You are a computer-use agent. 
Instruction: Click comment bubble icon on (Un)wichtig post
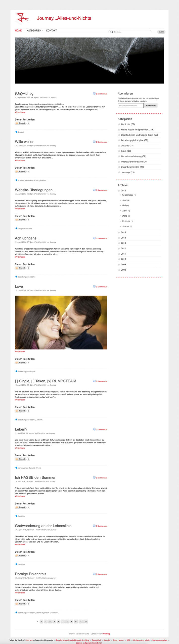point(94,94)
